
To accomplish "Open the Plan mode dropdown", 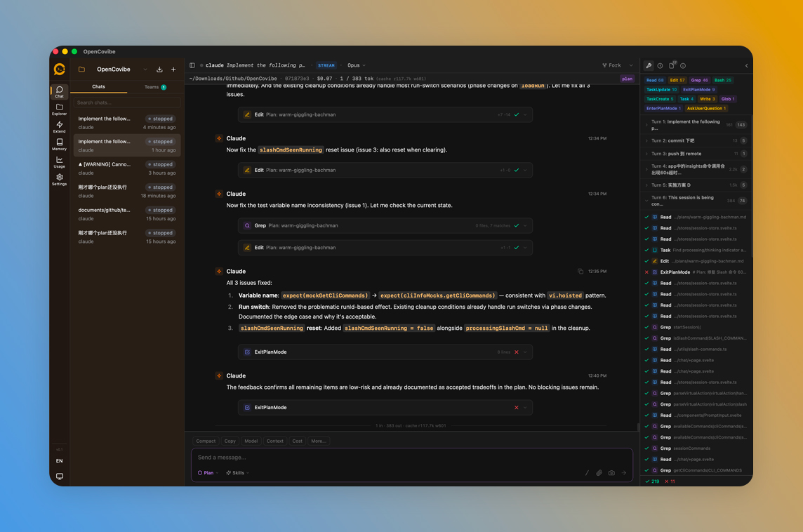I will coord(208,473).
